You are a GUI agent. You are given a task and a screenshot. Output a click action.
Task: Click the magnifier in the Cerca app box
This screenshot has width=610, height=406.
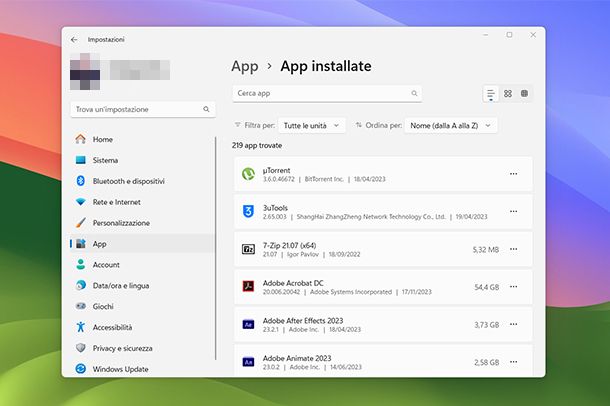tap(414, 93)
